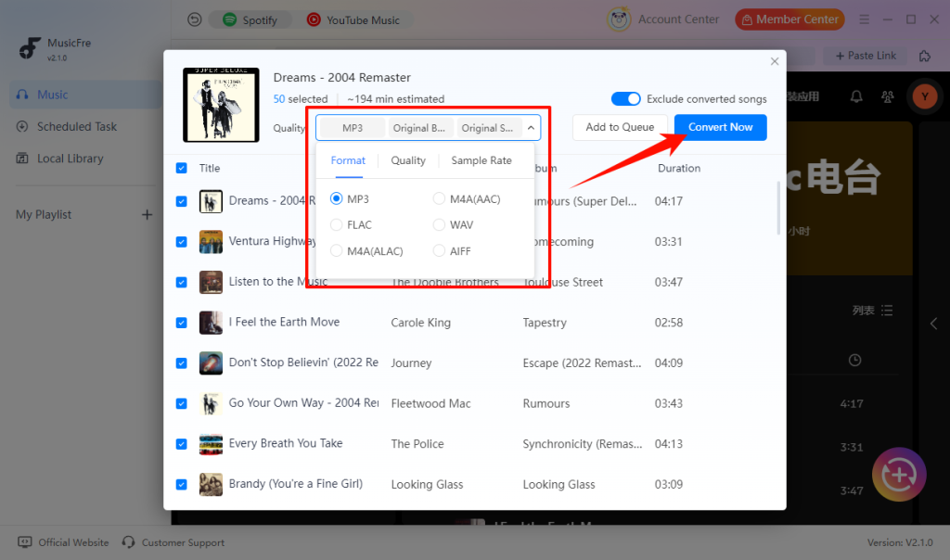Click the Convert Now button
The height and width of the screenshot is (560, 950).
click(x=720, y=127)
